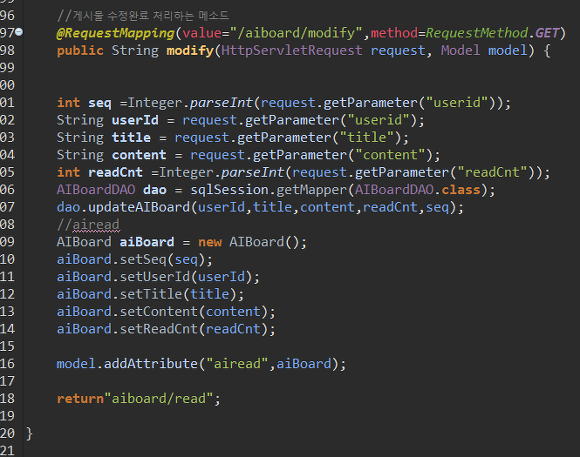Click parseInt on the readCnt declaration line

pyautogui.click(x=252, y=172)
